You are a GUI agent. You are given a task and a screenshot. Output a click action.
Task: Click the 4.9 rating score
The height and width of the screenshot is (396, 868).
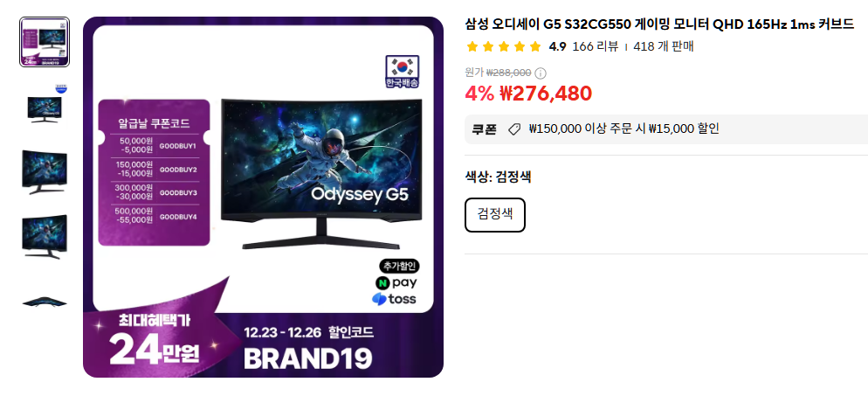pyautogui.click(x=557, y=46)
